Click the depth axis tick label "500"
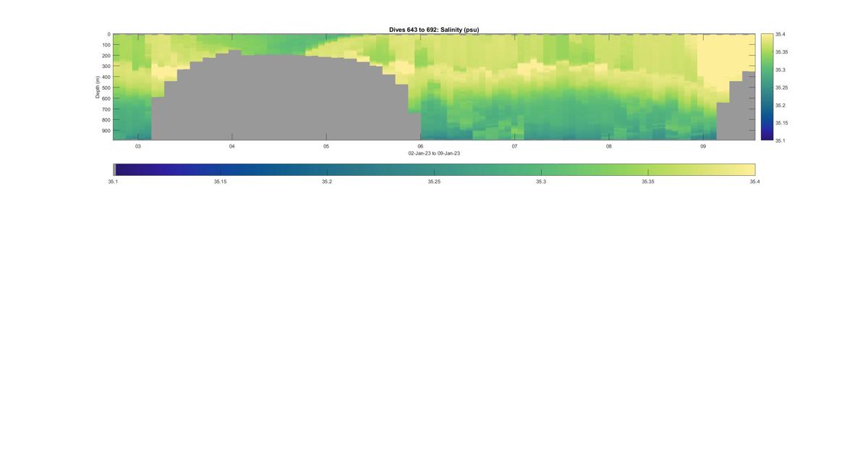The width and height of the screenshot is (868, 450). pyautogui.click(x=106, y=88)
